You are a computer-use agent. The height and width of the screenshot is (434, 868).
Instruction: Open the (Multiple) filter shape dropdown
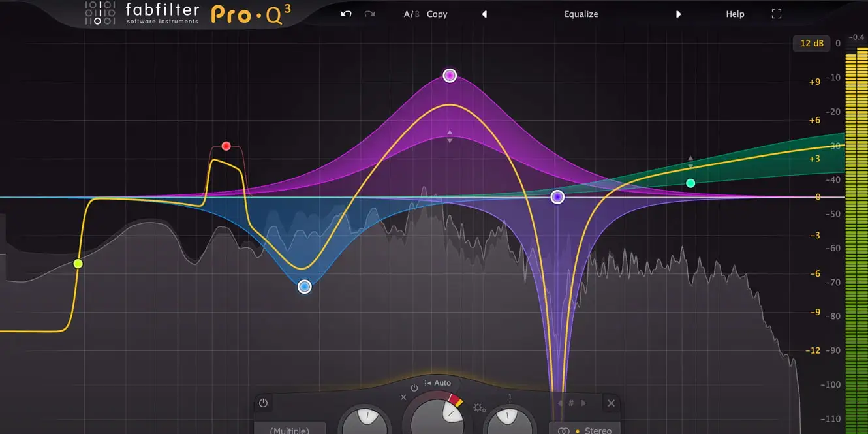pyautogui.click(x=290, y=428)
